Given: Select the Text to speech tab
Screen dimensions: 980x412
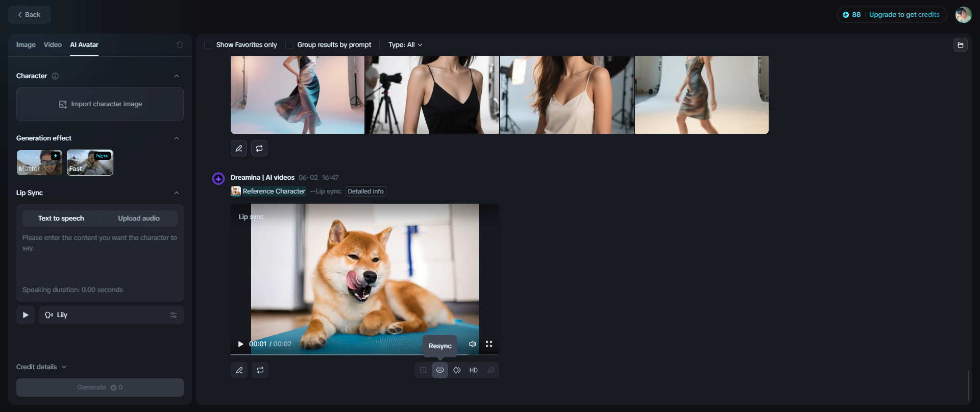Looking at the screenshot, I should [x=61, y=219].
